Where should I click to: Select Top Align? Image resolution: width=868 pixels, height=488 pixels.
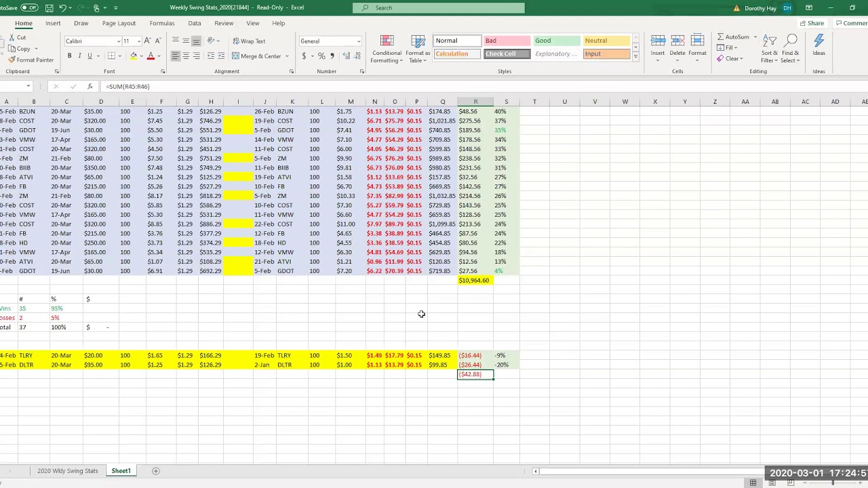(x=176, y=41)
